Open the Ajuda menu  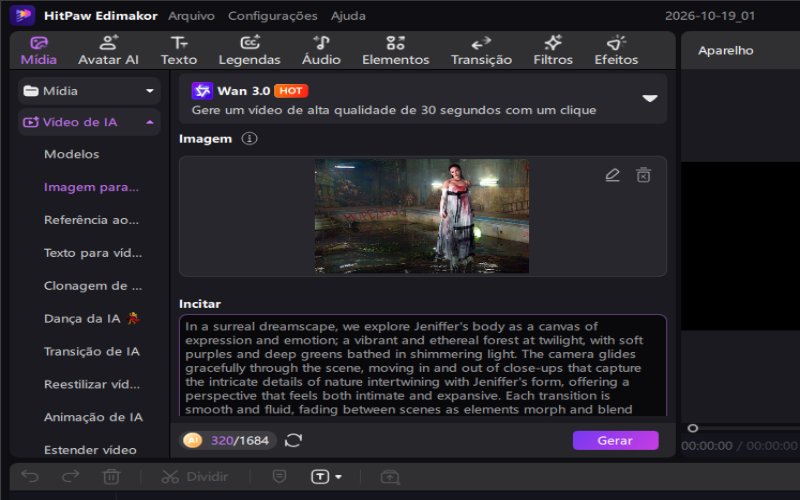point(348,16)
